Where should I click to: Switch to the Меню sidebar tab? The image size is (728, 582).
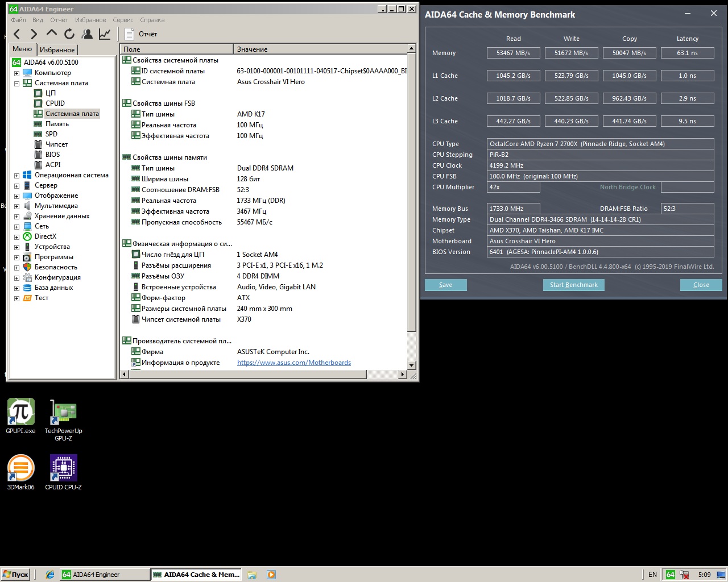(x=22, y=49)
